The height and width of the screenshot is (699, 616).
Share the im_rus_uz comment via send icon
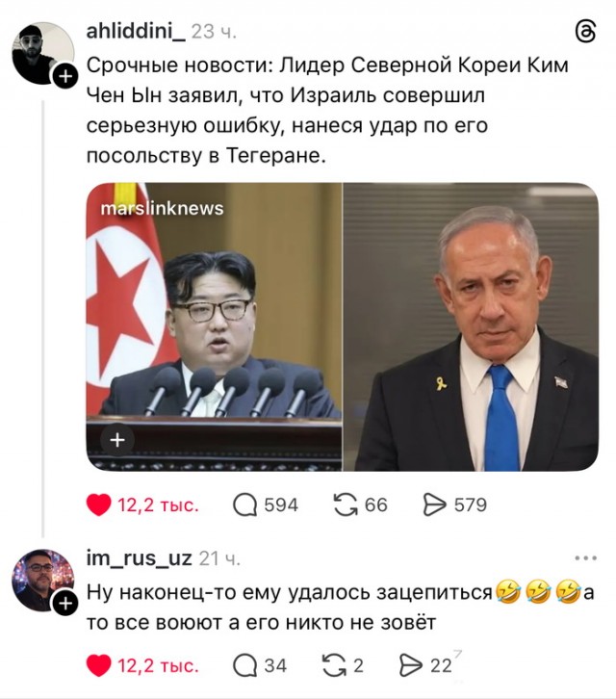click(x=411, y=666)
